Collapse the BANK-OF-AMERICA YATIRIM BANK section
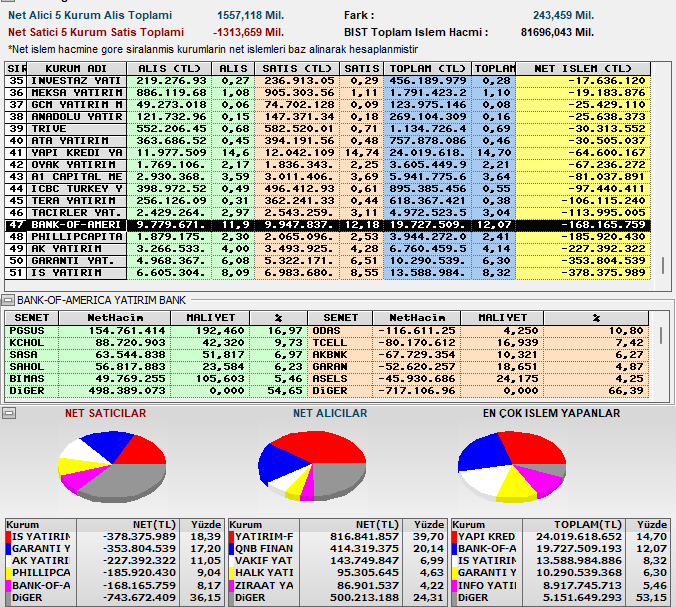This screenshot has width=676, height=607. 8,300
